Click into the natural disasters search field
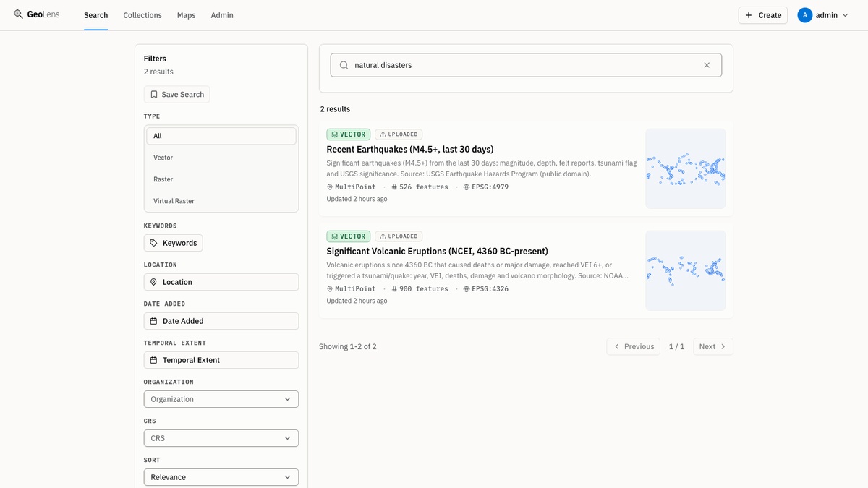The height and width of the screenshot is (488, 868). click(x=526, y=65)
